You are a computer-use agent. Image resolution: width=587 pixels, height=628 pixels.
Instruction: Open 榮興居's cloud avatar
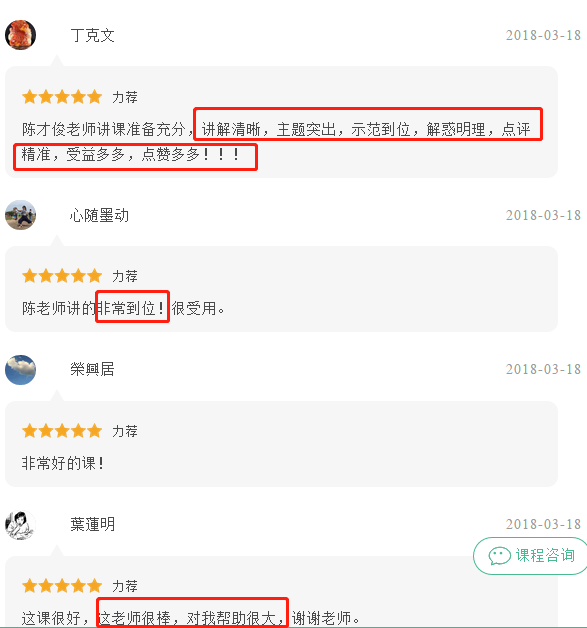(x=20, y=370)
